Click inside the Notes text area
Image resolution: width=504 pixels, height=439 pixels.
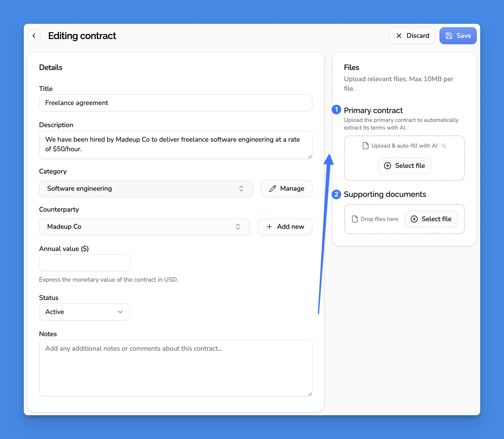click(x=176, y=368)
